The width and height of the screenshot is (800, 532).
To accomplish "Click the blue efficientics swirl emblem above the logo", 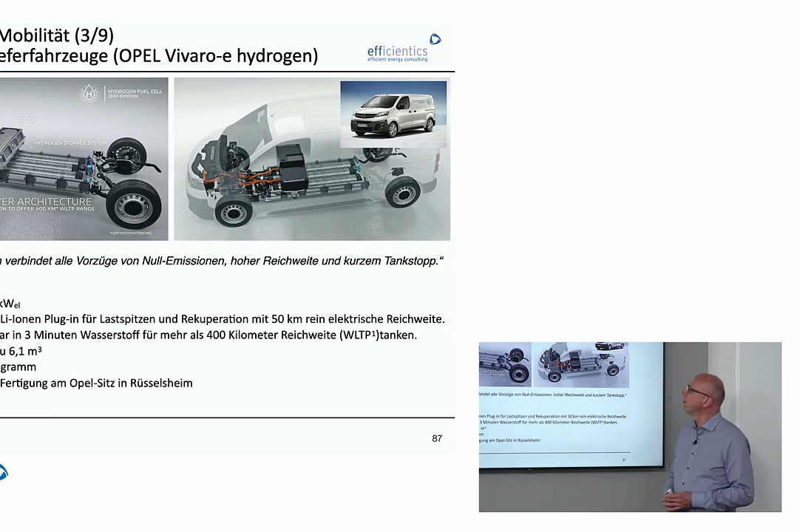I will pyautogui.click(x=435, y=39).
